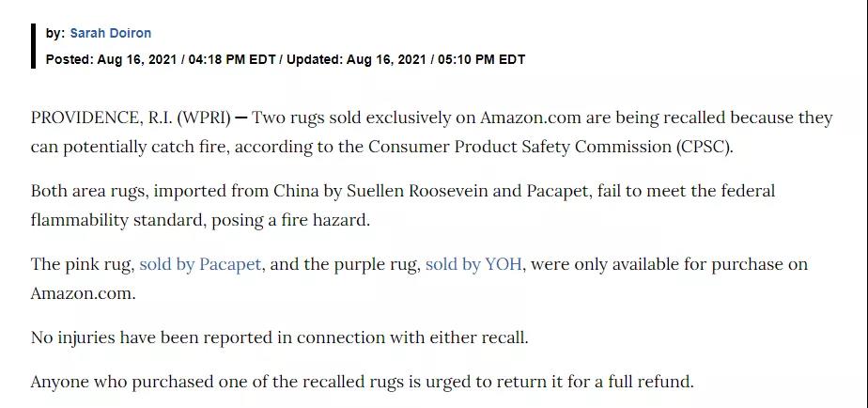Click "Amazon.com." at the third paragraph's end
Screen dimensions: 868x408
point(83,293)
